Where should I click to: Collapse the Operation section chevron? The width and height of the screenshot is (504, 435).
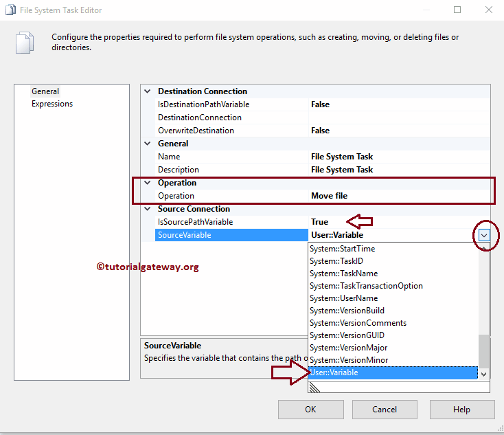(148, 183)
